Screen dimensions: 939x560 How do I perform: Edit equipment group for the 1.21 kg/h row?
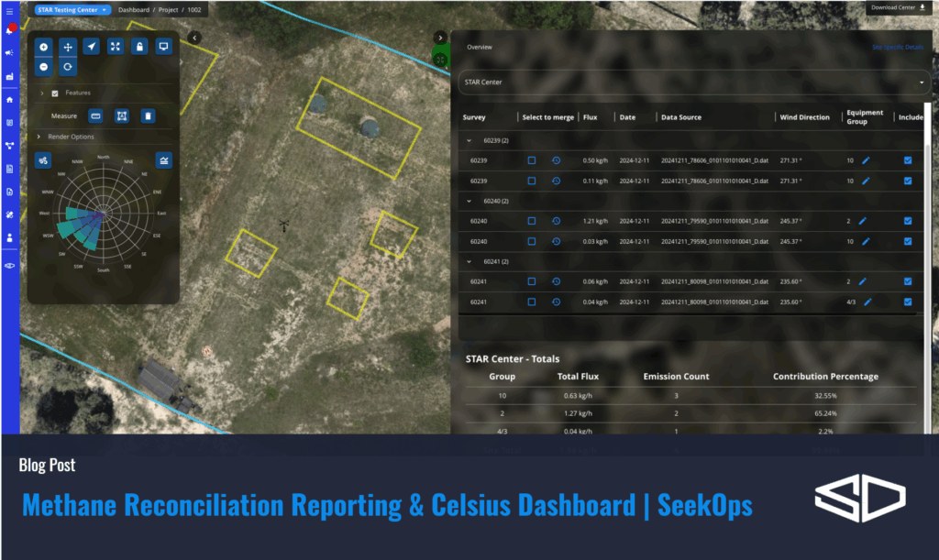point(863,221)
